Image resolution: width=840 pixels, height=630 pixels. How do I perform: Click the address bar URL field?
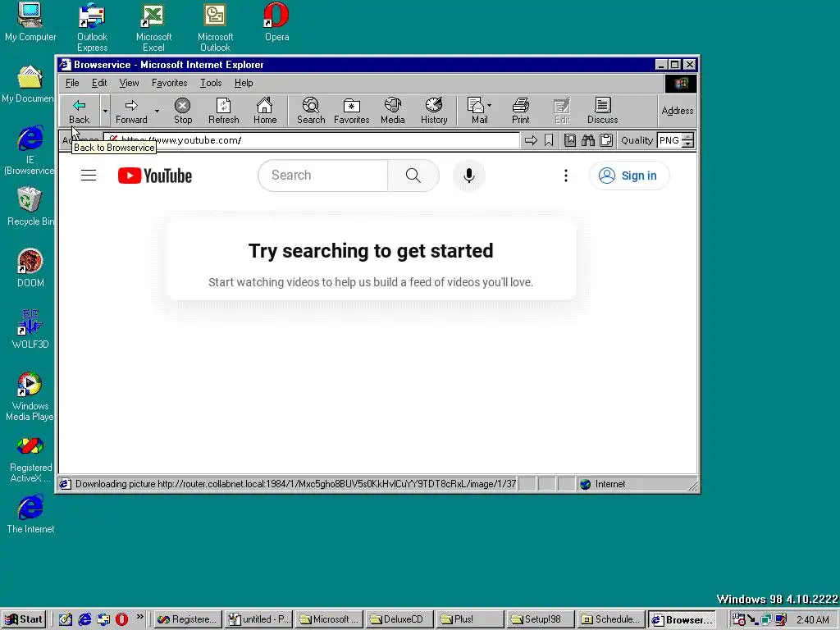(x=311, y=140)
